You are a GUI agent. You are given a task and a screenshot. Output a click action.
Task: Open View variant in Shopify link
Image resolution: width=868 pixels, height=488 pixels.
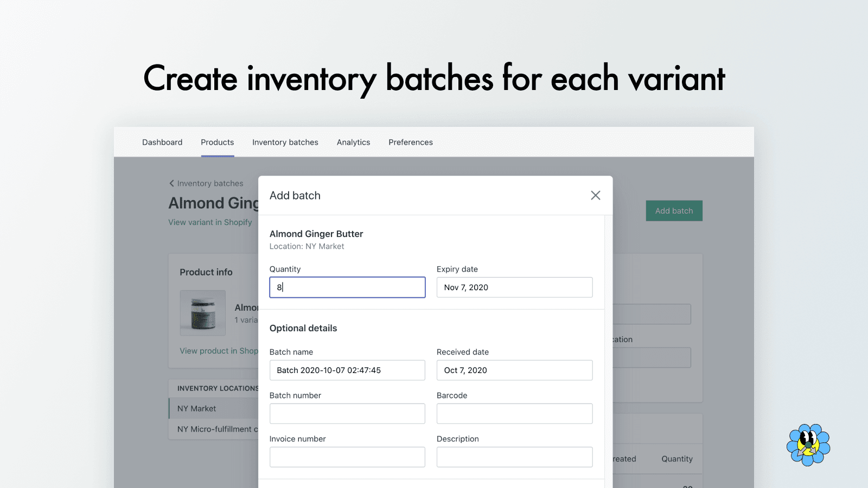(210, 222)
